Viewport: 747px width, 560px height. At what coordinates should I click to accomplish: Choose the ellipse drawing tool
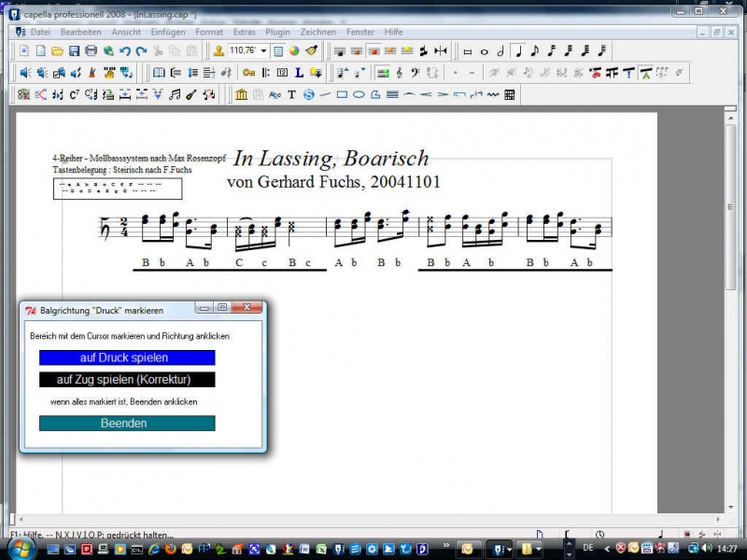click(x=359, y=94)
